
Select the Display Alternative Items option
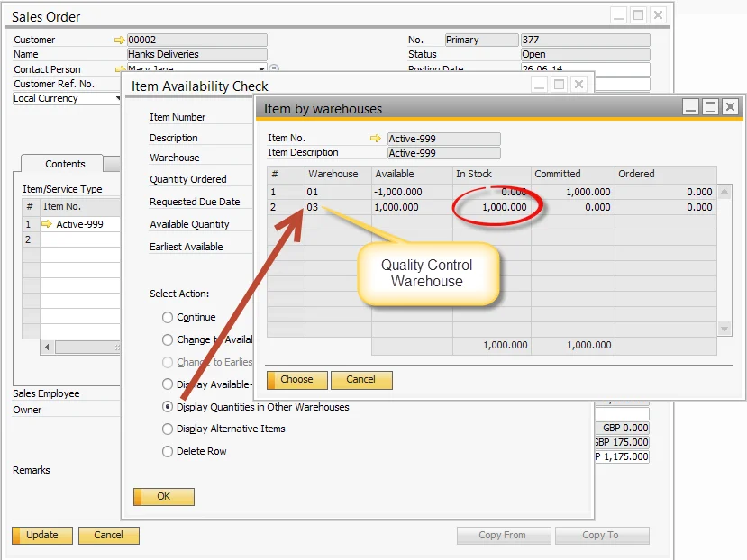coord(168,429)
